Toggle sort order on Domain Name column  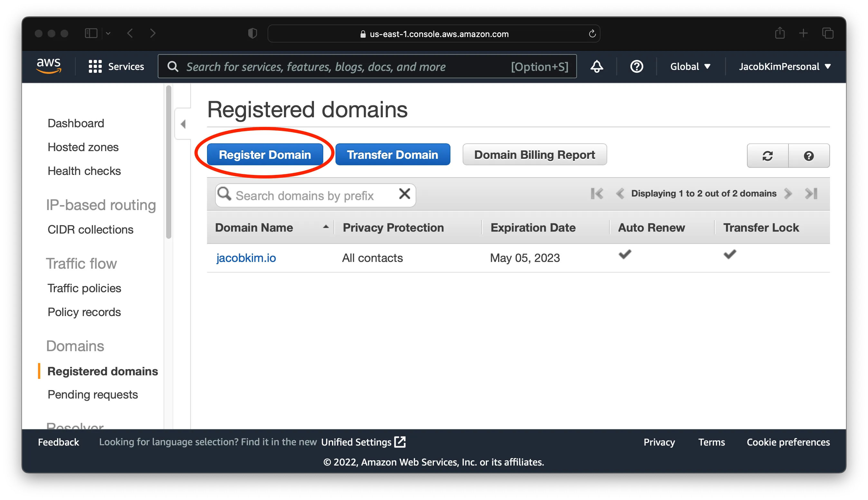(x=325, y=227)
